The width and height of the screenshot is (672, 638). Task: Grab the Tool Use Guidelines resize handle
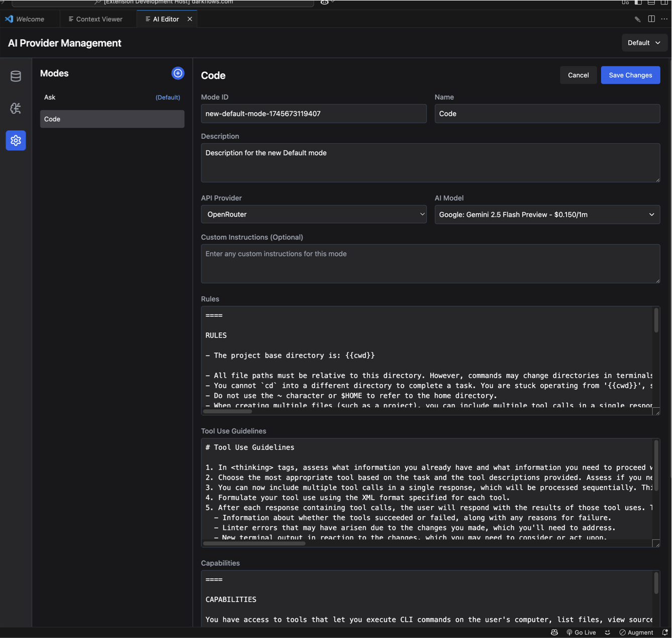(x=656, y=543)
